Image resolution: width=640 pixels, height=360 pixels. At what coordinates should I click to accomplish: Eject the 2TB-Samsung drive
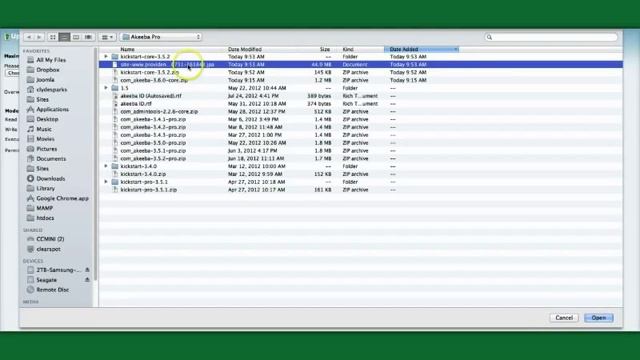pyautogui.click(x=87, y=270)
